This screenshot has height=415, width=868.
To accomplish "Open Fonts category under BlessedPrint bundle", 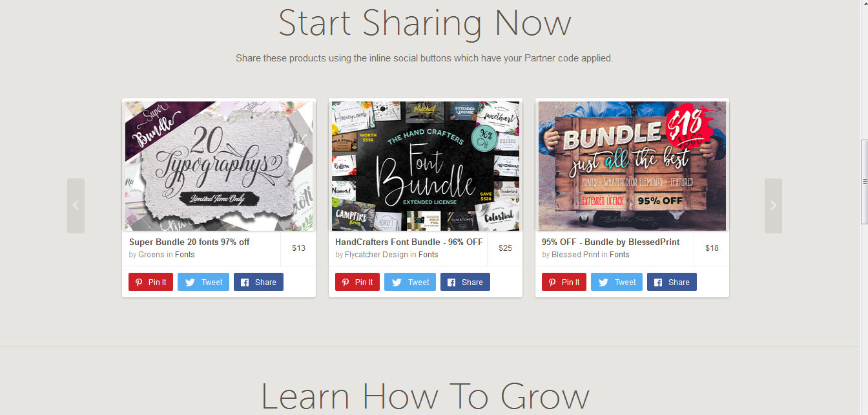I will click(619, 255).
